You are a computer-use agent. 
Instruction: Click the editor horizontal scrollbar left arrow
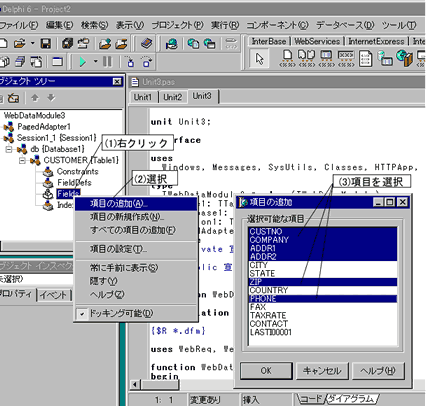tap(135, 384)
